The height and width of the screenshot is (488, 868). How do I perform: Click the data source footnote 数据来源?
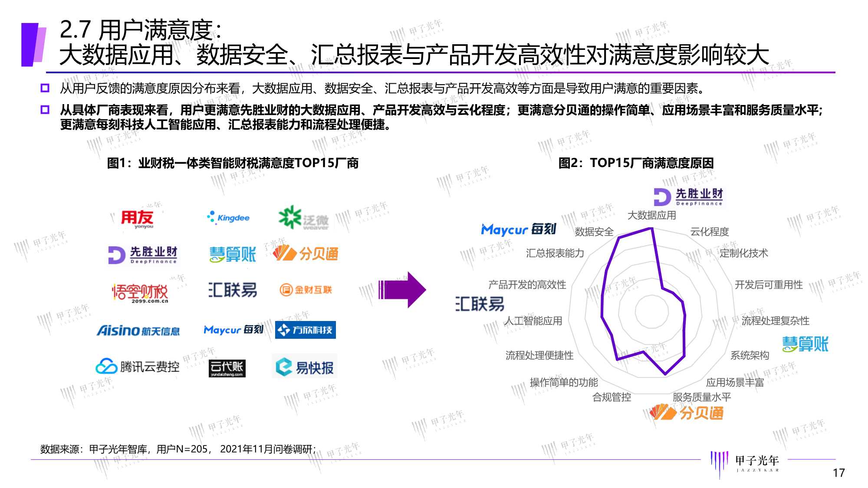pos(178,449)
